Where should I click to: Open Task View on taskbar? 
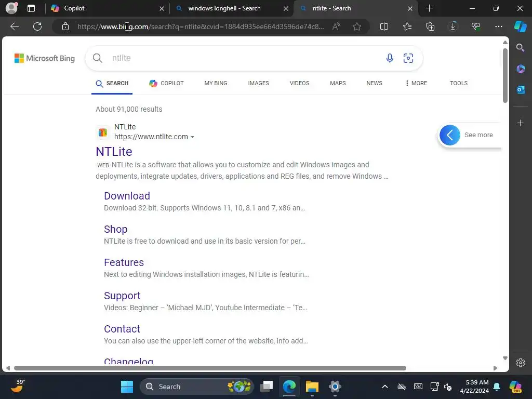267,387
